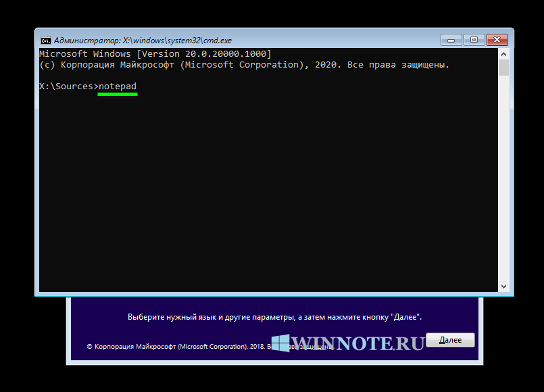Click the typed "notepad" command text
Viewport: 544px width, 392px height.
point(118,87)
